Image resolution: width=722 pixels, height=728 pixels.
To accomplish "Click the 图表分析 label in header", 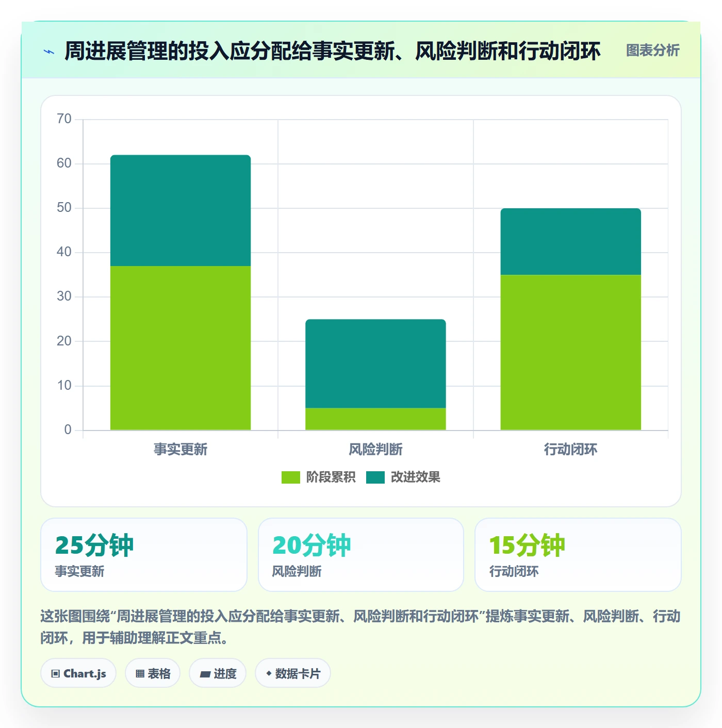I will tap(652, 51).
